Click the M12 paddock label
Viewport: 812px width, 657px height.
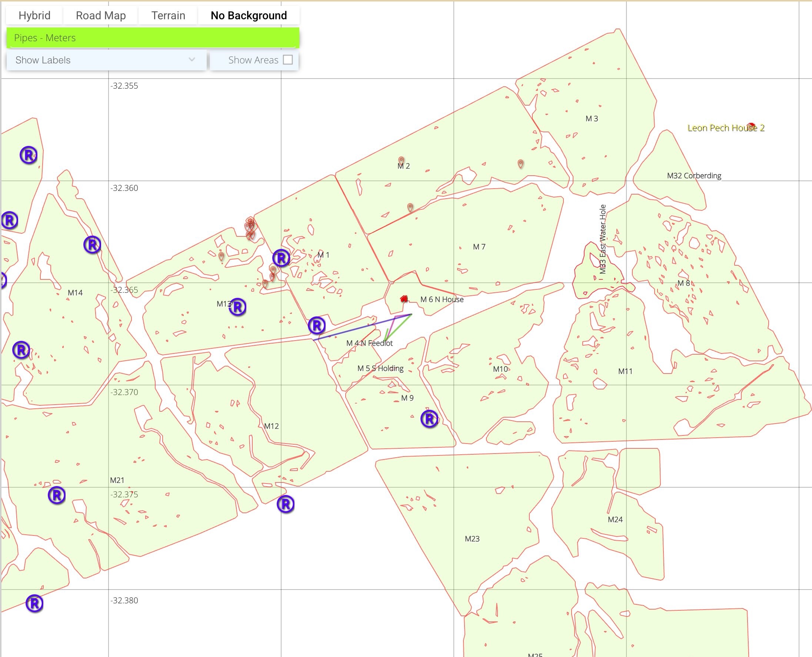271,426
